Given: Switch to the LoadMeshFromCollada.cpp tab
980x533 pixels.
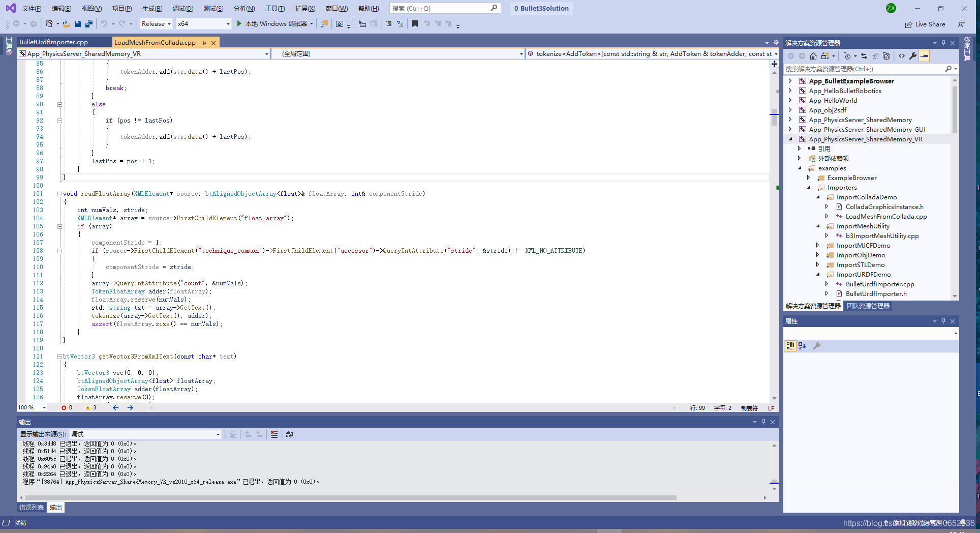Looking at the screenshot, I should point(155,42).
